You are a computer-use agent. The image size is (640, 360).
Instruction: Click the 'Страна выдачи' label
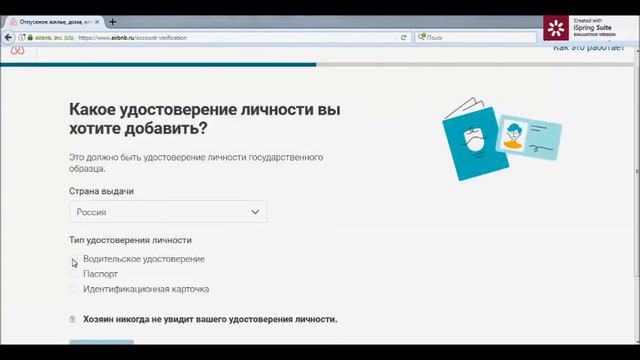(x=101, y=191)
